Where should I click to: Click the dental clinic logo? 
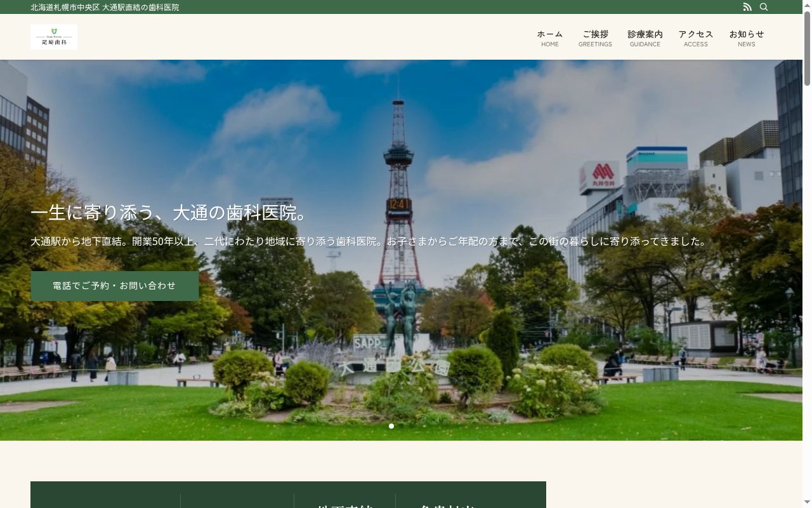[54, 37]
